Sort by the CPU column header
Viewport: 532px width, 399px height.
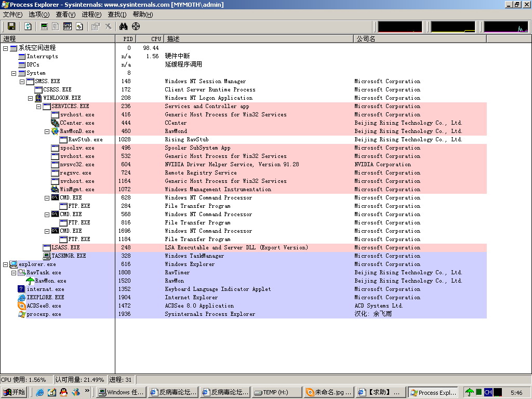pyautogui.click(x=150, y=38)
